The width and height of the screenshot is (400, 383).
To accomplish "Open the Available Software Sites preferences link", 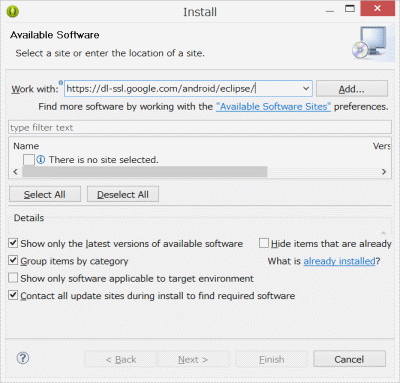I will (x=273, y=107).
